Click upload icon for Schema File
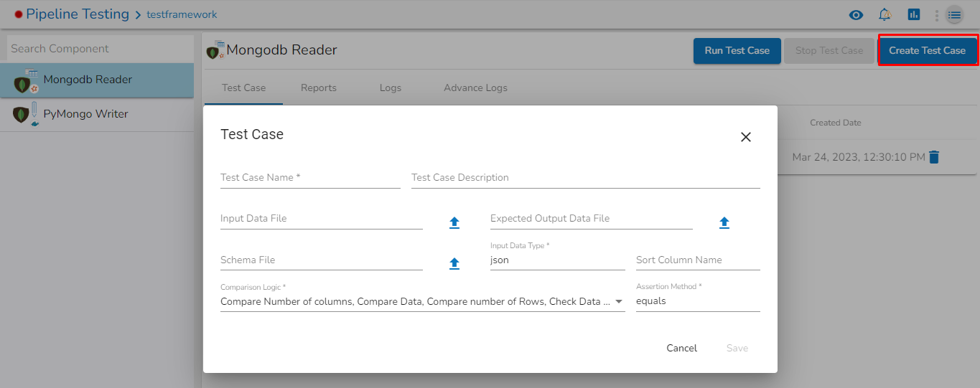Image resolution: width=980 pixels, height=388 pixels. point(454,263)
